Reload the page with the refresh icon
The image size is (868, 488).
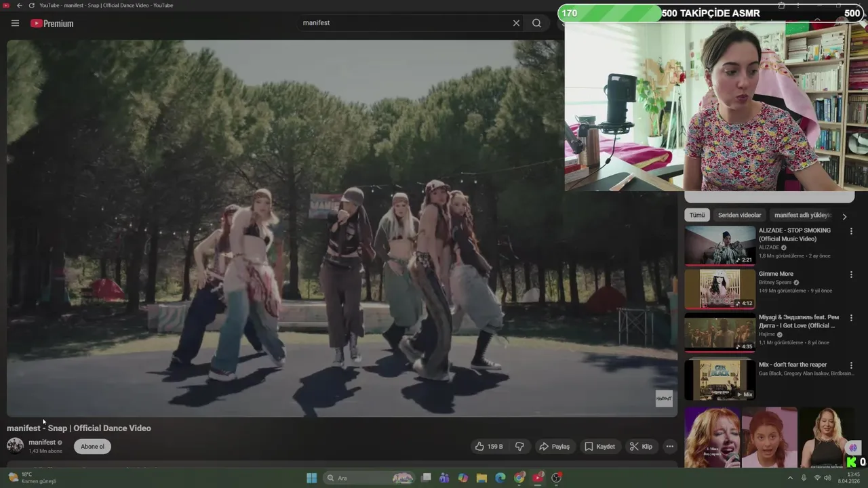click(x=31, y=5)
